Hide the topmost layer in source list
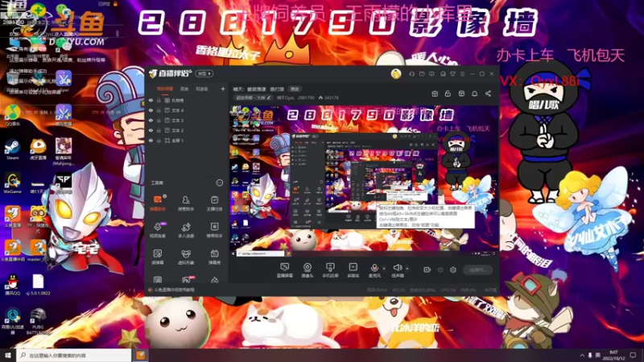 pyautogui.click(x=151, y=100)
